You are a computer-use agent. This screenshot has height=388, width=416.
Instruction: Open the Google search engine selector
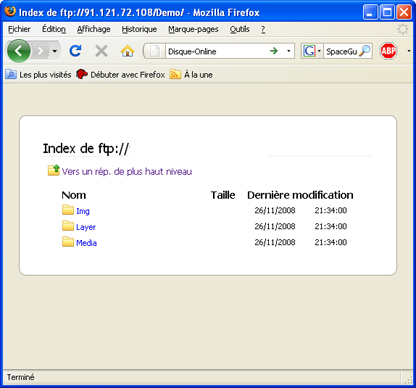click(312, 51)
